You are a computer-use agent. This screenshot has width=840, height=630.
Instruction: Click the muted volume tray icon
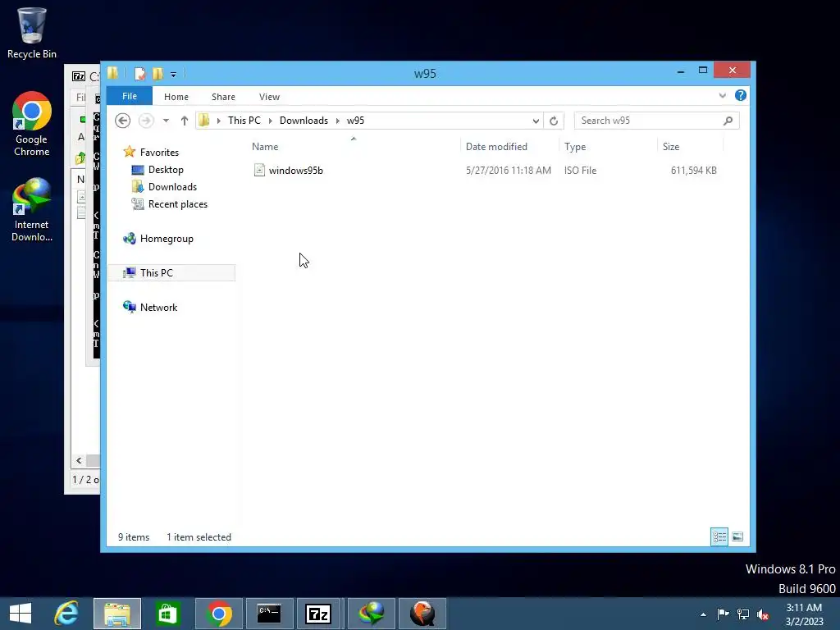763,614
